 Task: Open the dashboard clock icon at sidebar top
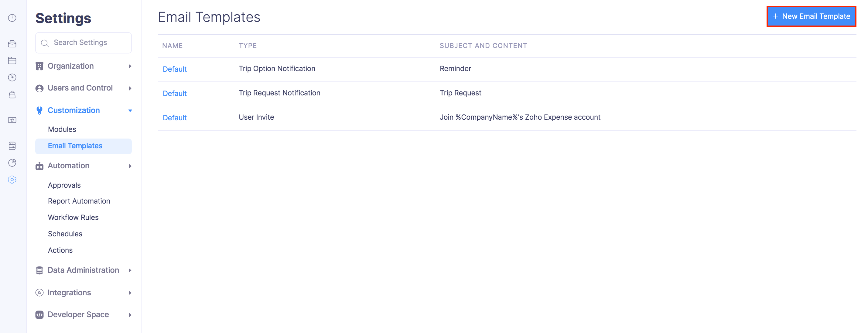click(x=12, y=18)
